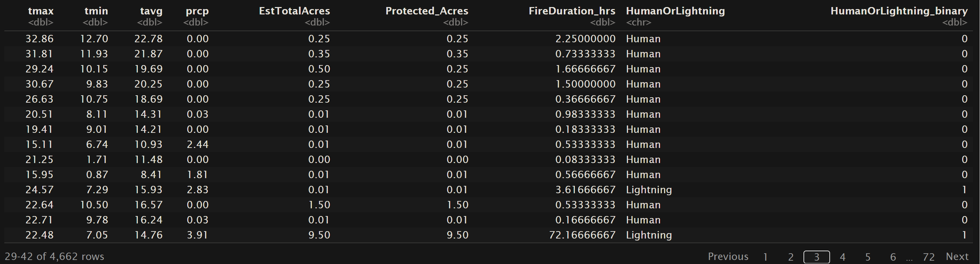Screen dimensions: 980x264
Task: Click the tavg column header
Action: [x=151, y=11]
